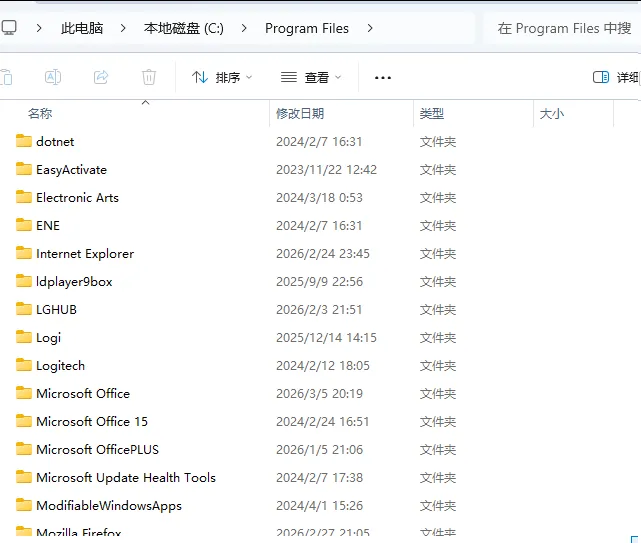Click the paste clipboard icon
This screenshot has height=543, width=641.
pos(6,77)
